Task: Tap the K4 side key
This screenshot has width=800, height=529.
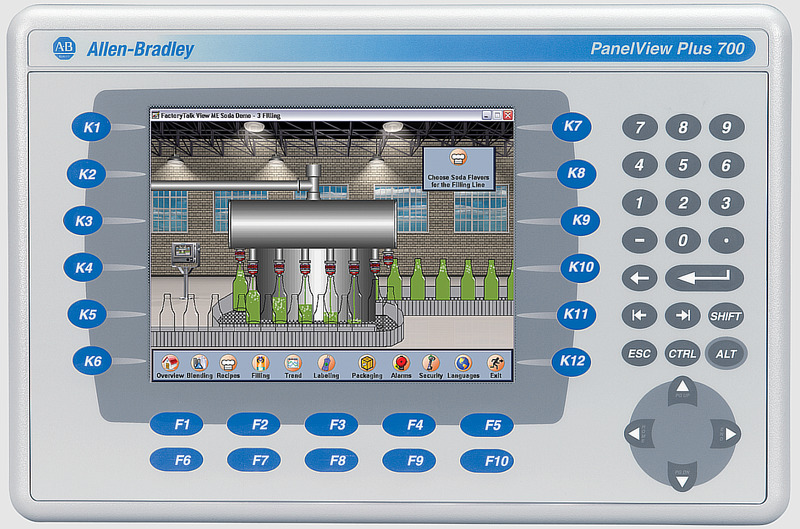Action: click(84, 267)
